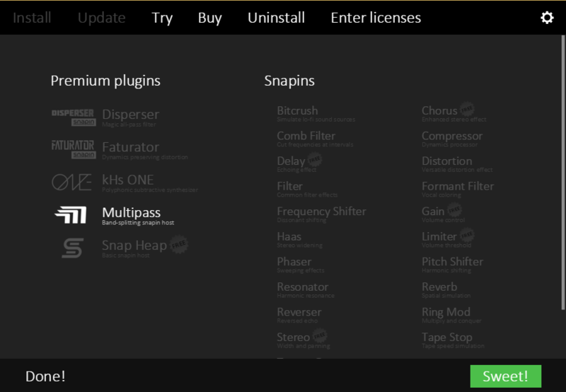
Task: Click the free badge next to Limiter
Action: point(467,234)
